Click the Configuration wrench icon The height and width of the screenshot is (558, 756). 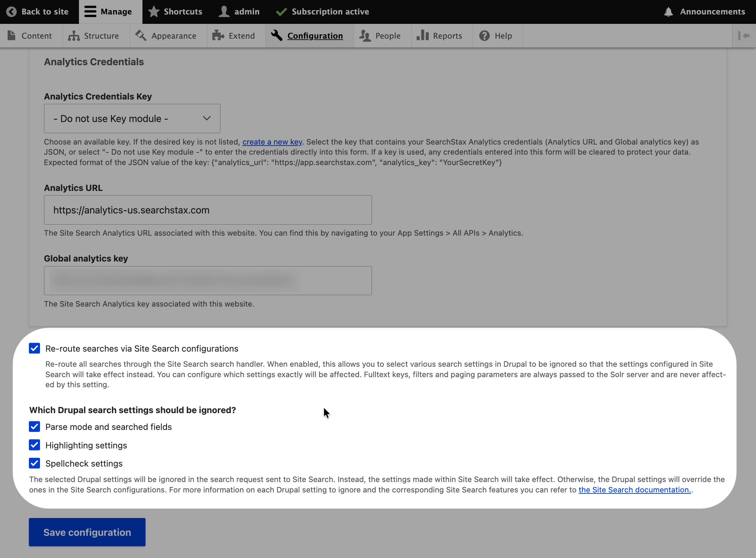point(277,36)
